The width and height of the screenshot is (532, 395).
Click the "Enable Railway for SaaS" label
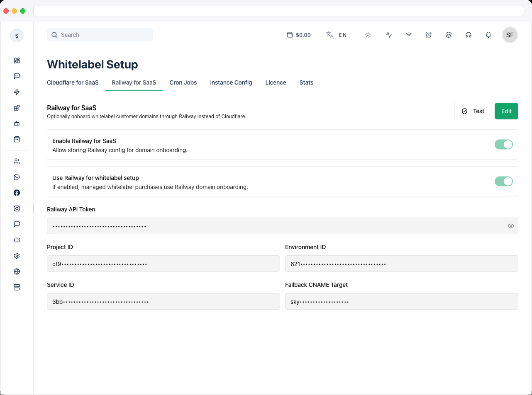[84, 141]
